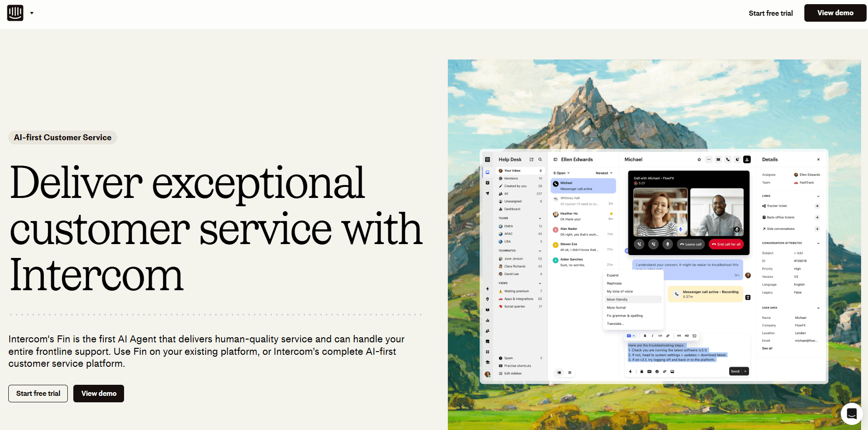Collapse the Conversation Attributes section

(x=818, y=243)
